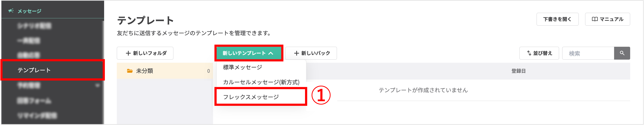This screenshot has width=644, height=125.
Task: Pick フレックスメッセージ in the template menu
Action: click(x=251, y=97)
